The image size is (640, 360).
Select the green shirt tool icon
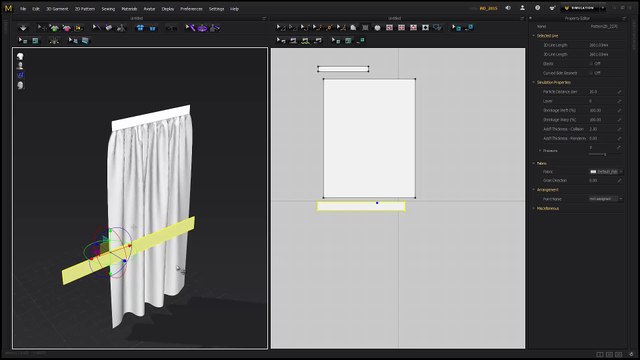pyautogui.click(x=54, y=28)
